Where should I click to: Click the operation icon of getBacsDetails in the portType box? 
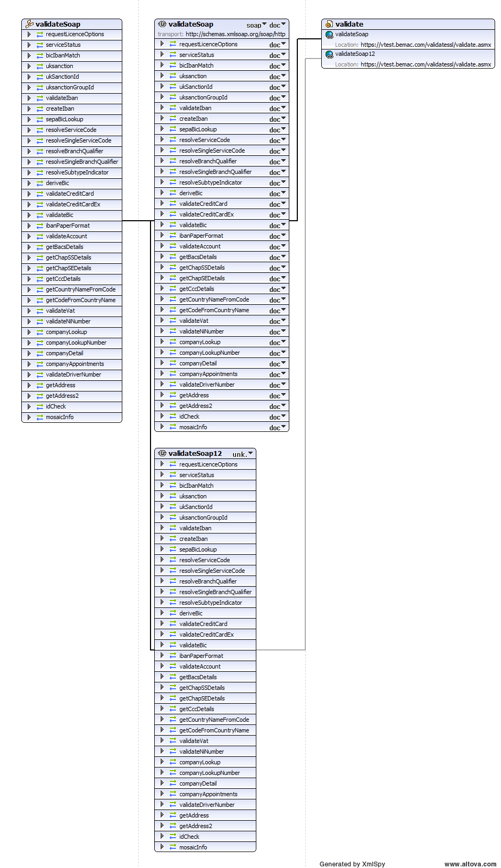click(40, 247)
